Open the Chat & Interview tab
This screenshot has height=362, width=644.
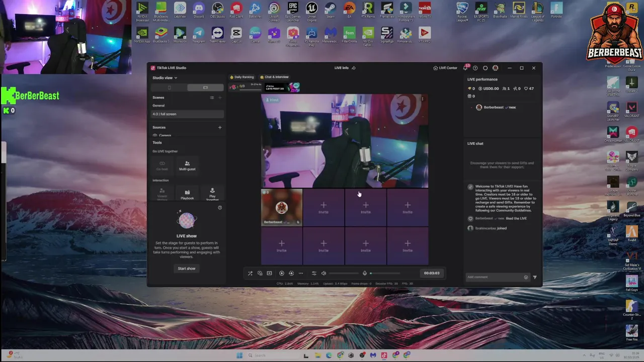pyautogui.click(x=274, y=77)
